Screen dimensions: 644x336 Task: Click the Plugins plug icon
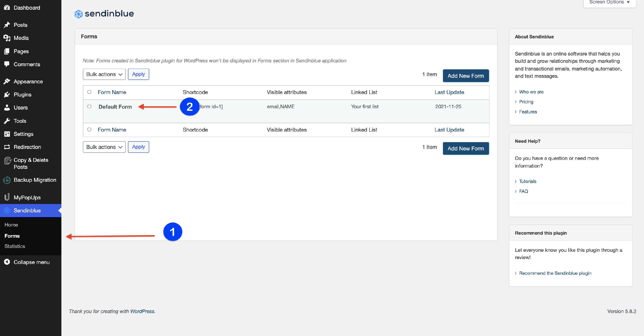click(x=7, y=95)
